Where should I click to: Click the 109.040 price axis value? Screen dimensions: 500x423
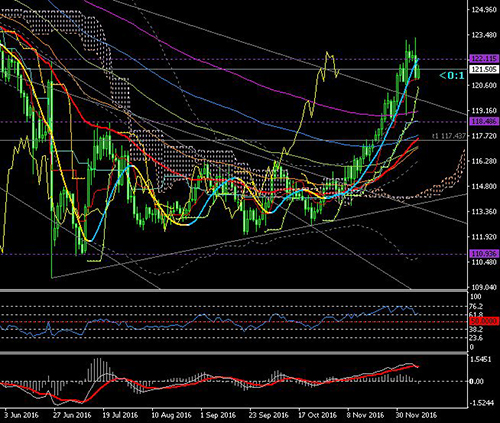tap(484, 287)
